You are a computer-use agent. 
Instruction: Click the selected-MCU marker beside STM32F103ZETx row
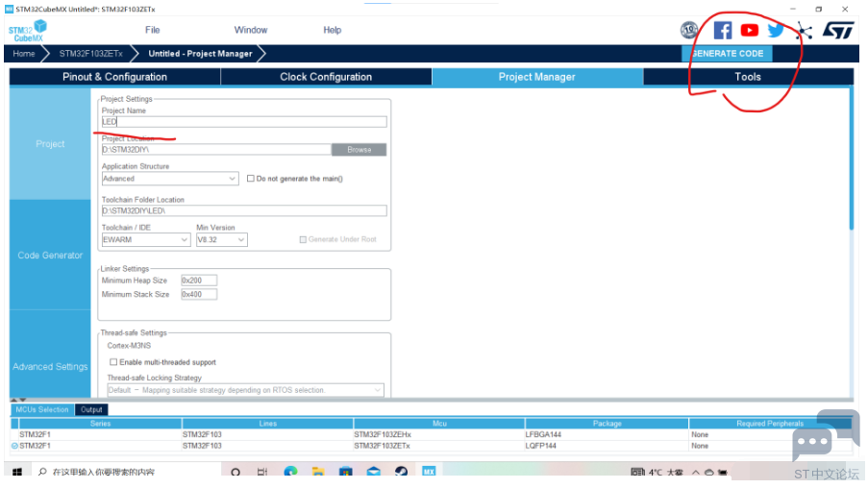point(15,446)
